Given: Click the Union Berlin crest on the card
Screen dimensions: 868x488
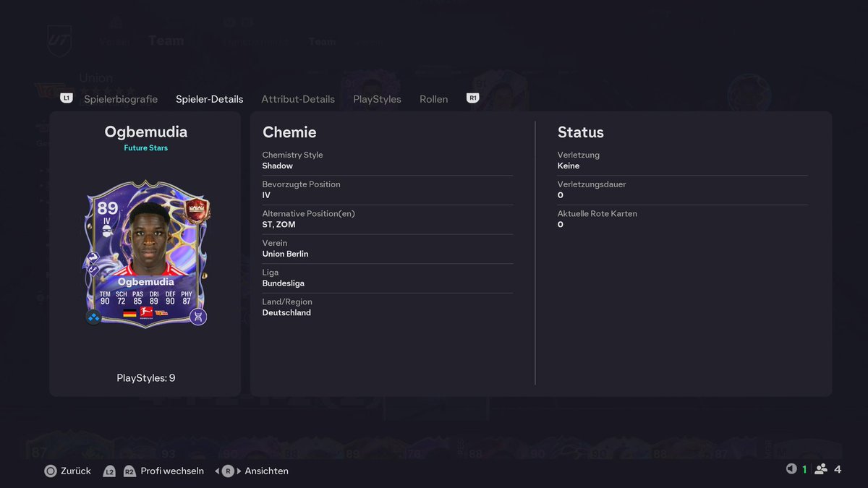Looking at the screenshot, I should click(161, 313).
